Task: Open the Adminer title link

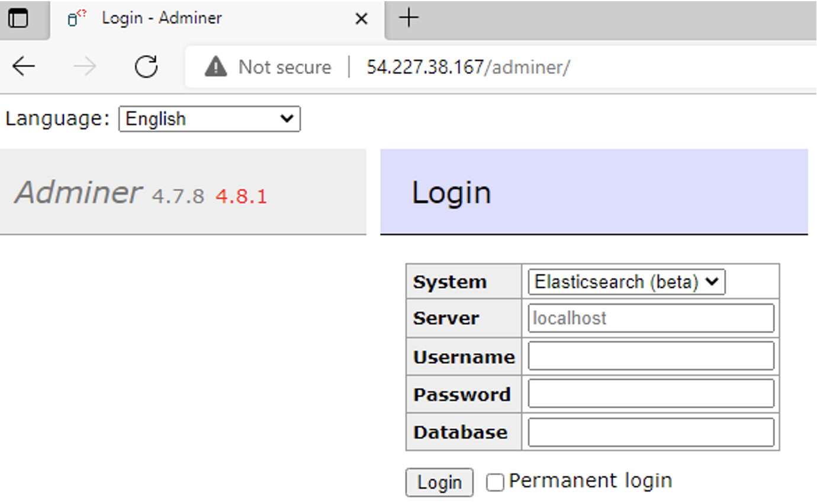Action: click(x=78, y=192)
